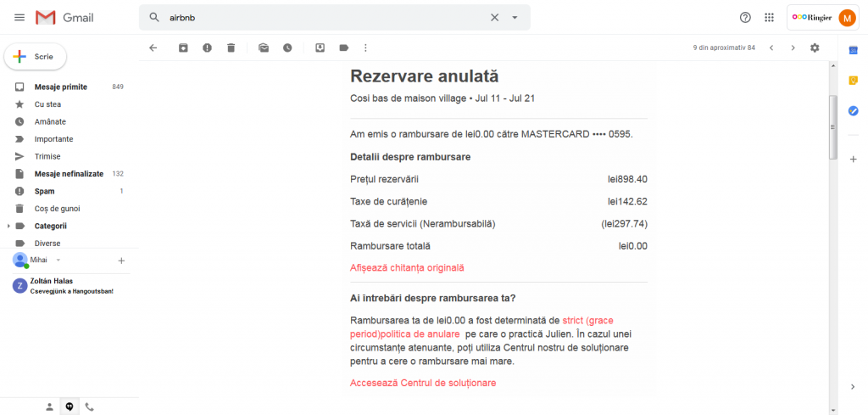868x415 pixels.
Task: Open the search options dropdown arrow
Action: [515, 17]
